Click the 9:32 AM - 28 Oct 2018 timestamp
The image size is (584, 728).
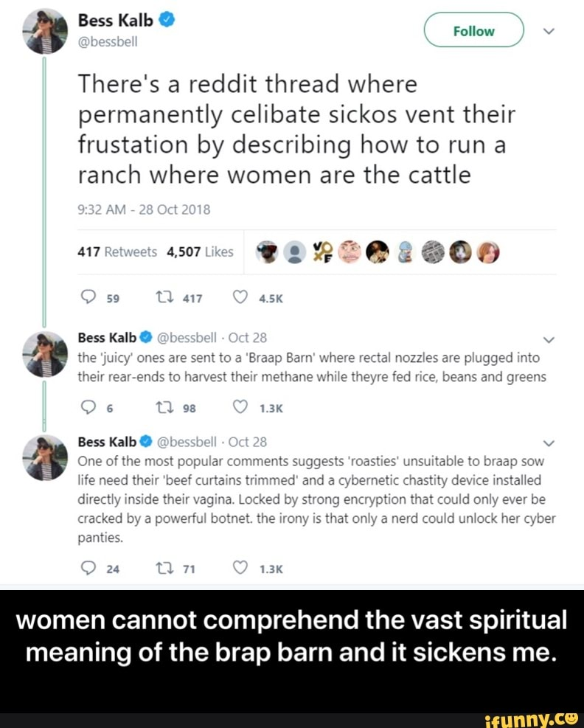click(144, 210)
